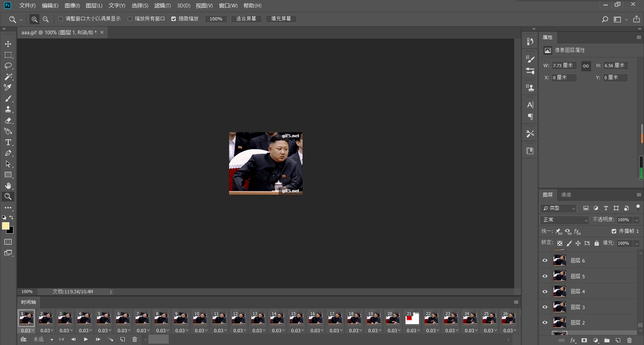Select the Eraser tool

8,120
